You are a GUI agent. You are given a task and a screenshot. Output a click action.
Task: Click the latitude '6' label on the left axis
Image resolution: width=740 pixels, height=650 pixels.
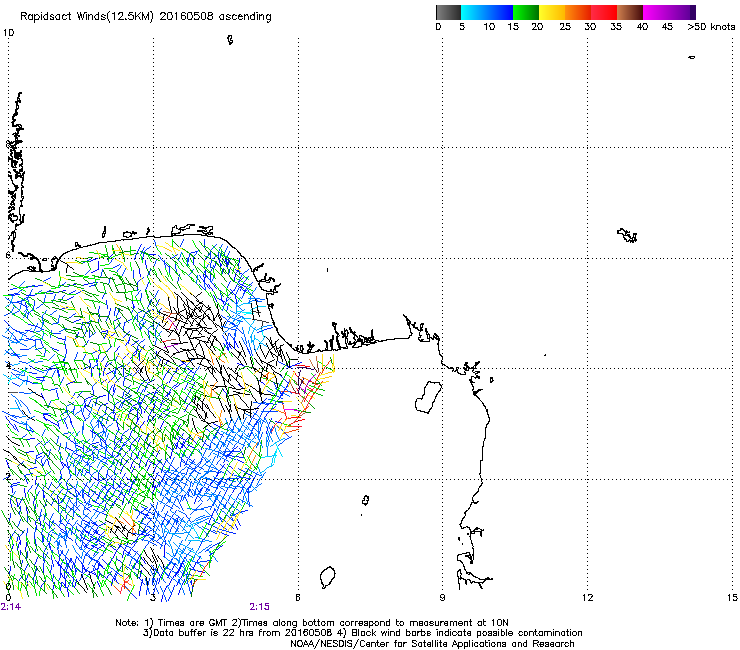[8, 255]
